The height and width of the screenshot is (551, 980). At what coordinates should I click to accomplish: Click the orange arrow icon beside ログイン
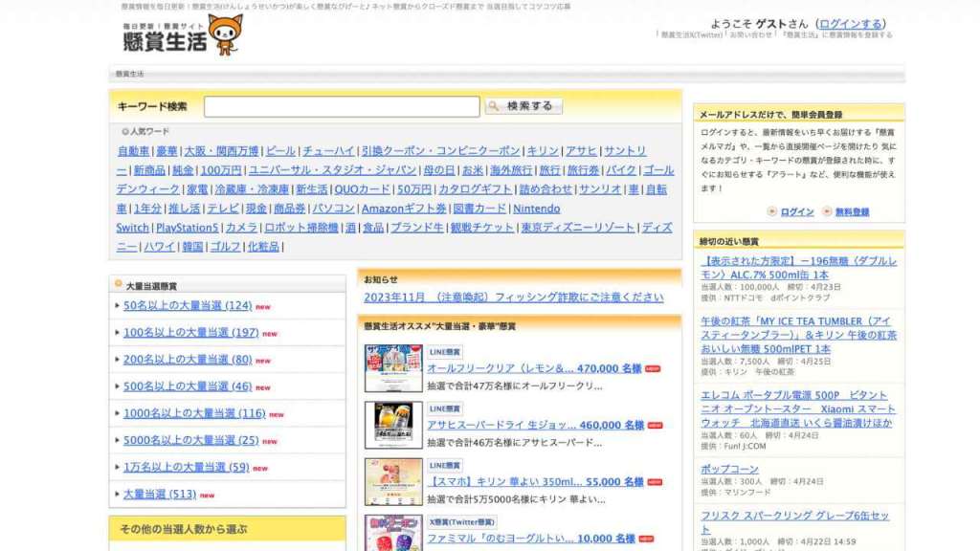(x=772, y=211)
